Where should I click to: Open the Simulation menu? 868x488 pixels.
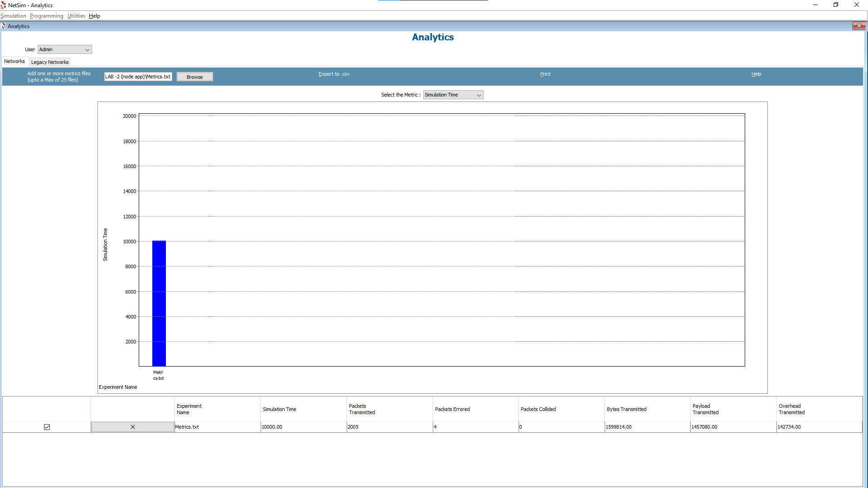[x=14, y=16]
